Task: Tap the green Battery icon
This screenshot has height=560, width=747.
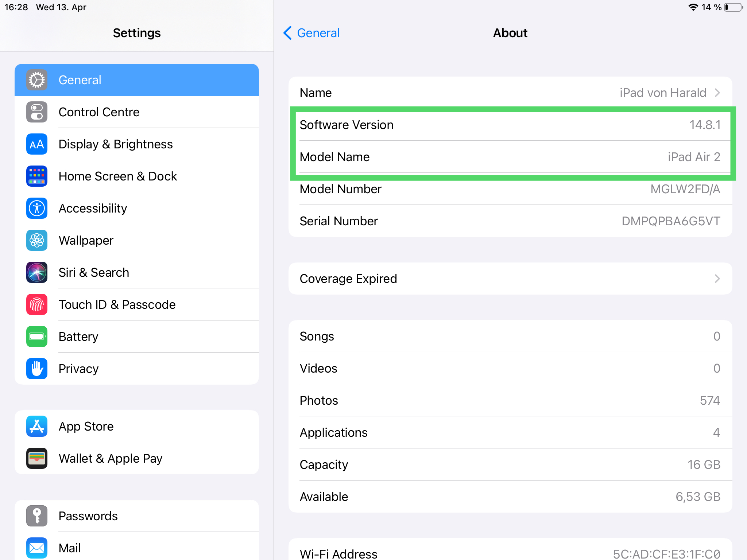Action: 37,337
